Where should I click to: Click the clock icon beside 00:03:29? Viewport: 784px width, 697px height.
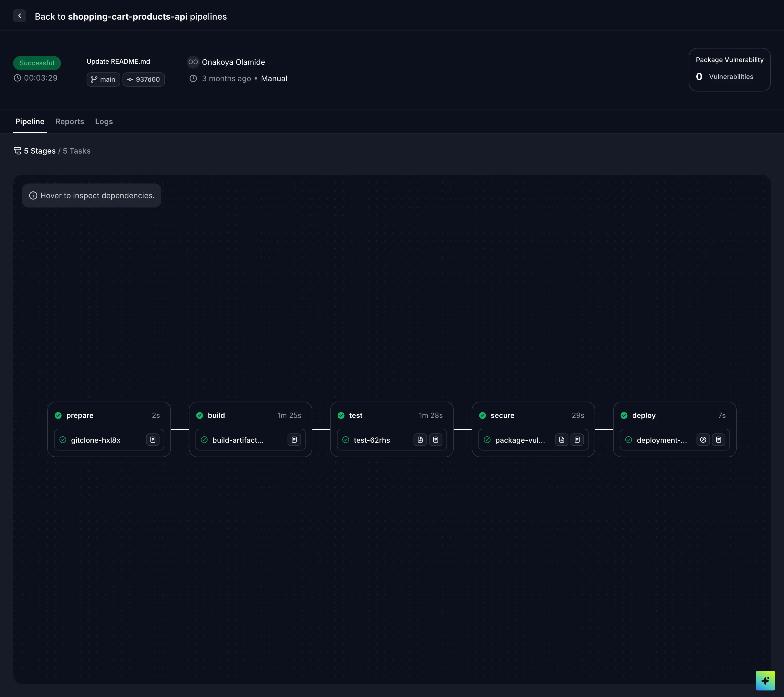tap(17, 78)
